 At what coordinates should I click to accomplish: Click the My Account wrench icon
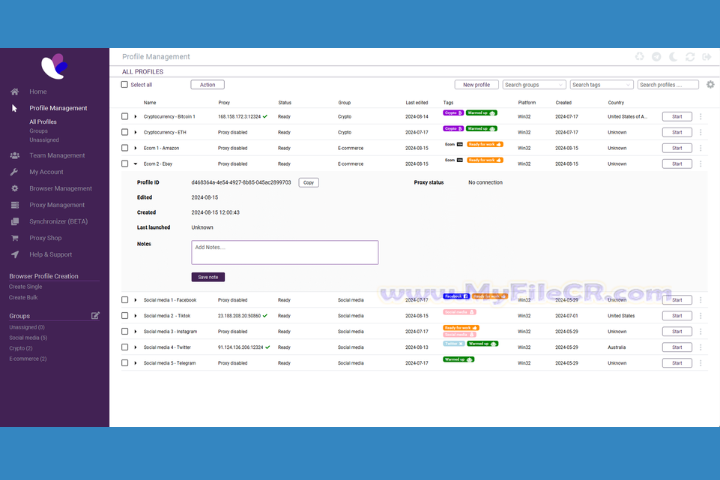(x=14, y=172)
